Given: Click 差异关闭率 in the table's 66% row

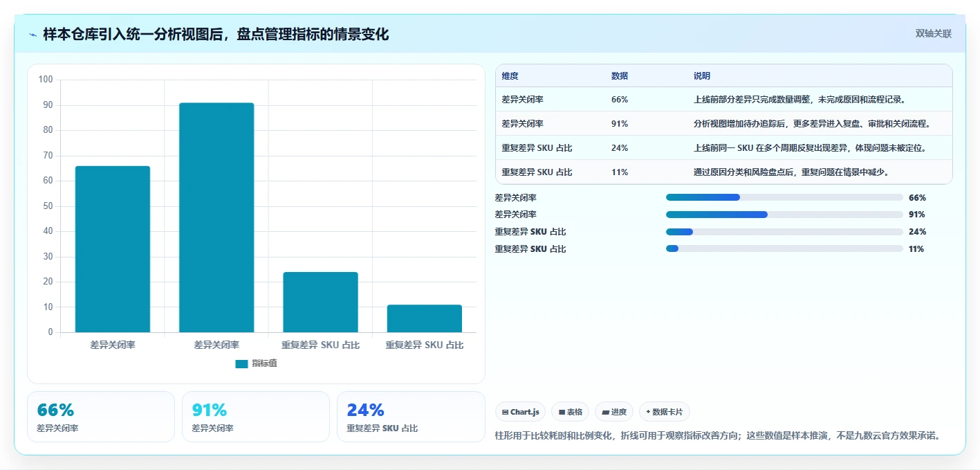Looking at the screenshot, I should click(523, 100).
